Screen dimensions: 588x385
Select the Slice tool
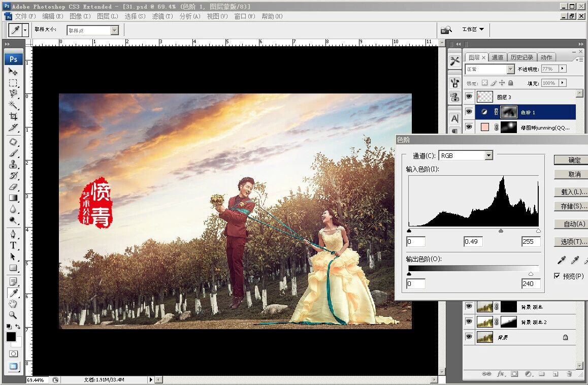[x=13, y=127]
